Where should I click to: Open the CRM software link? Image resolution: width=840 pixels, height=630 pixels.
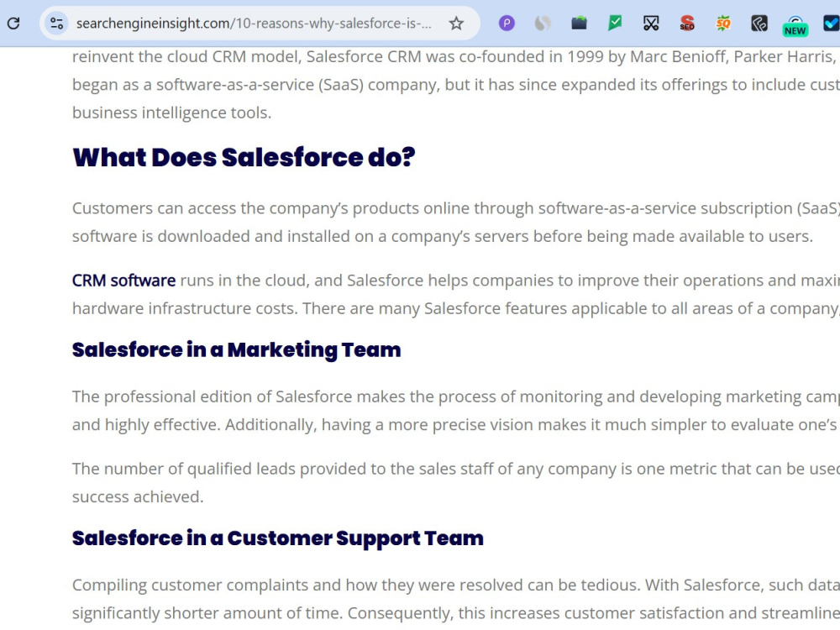pyautogui.click(x=123, y=281)
